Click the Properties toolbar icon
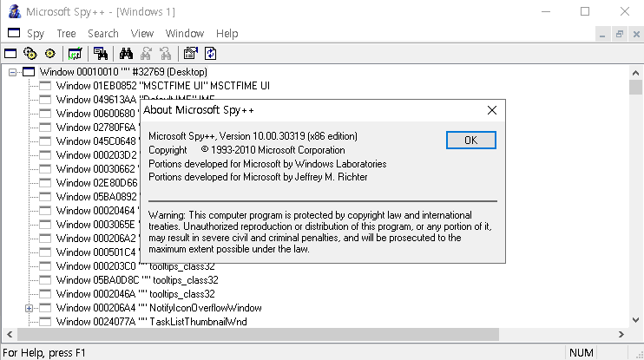 point(191,54)
